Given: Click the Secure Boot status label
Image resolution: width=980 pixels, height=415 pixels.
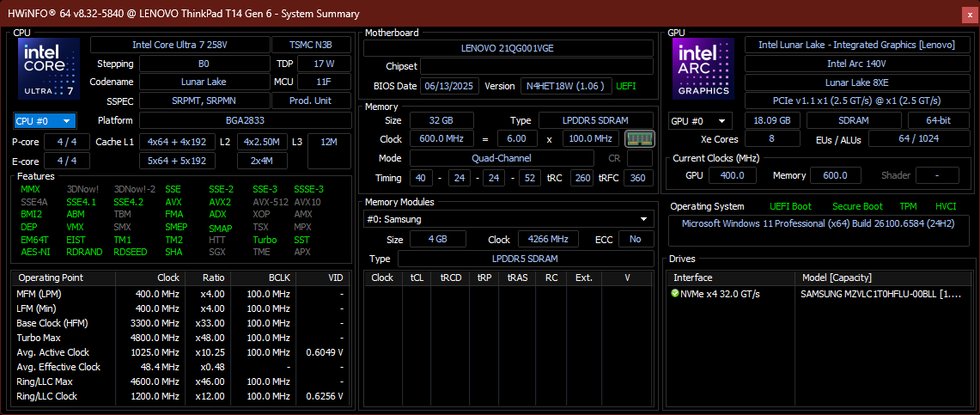Looking at the screenshot, I should (x=856, y=206).
